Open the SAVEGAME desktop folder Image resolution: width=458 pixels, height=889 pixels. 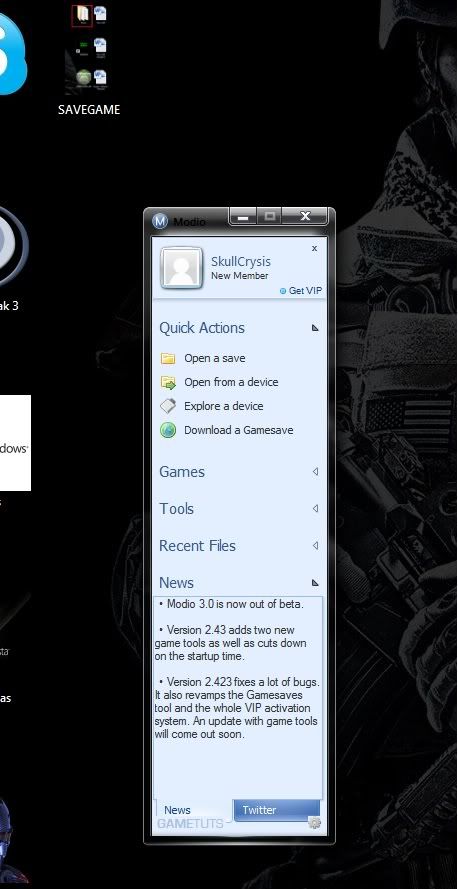tap(88, 60)
